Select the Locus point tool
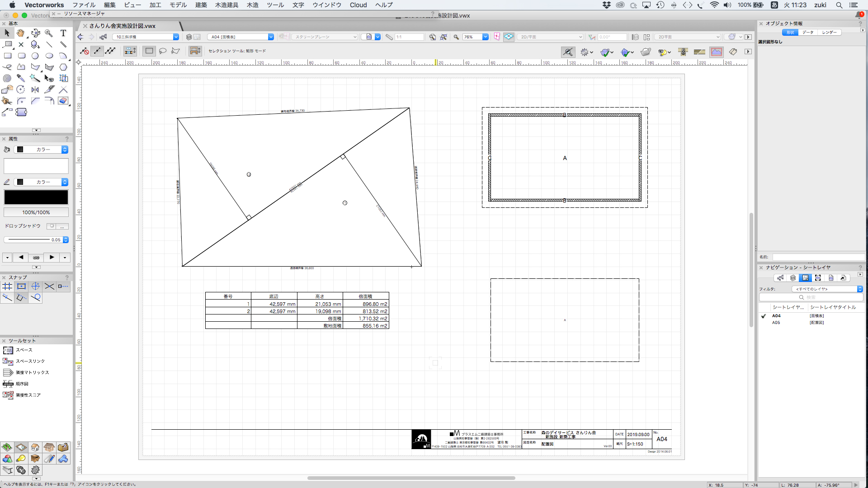This screenshot has width=868, height=488. 21,44
